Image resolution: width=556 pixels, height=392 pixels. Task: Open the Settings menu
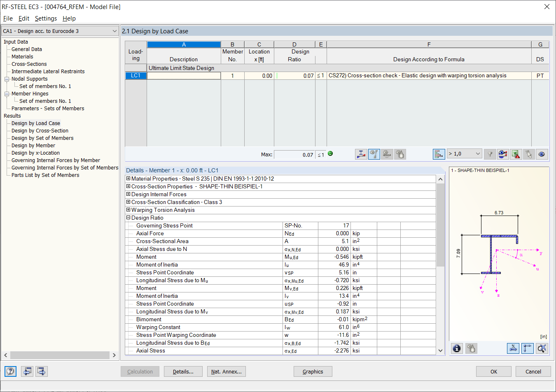[x=46, y=18]
